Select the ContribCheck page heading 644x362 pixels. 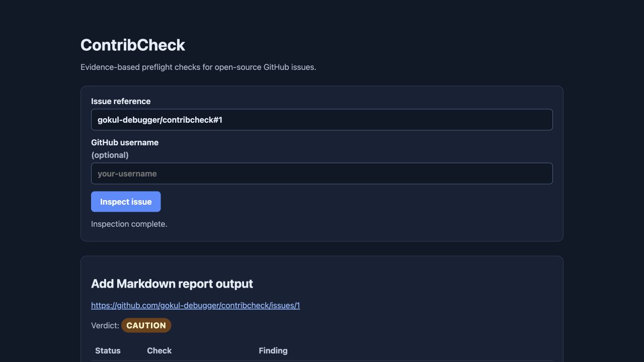coord(133,45)
